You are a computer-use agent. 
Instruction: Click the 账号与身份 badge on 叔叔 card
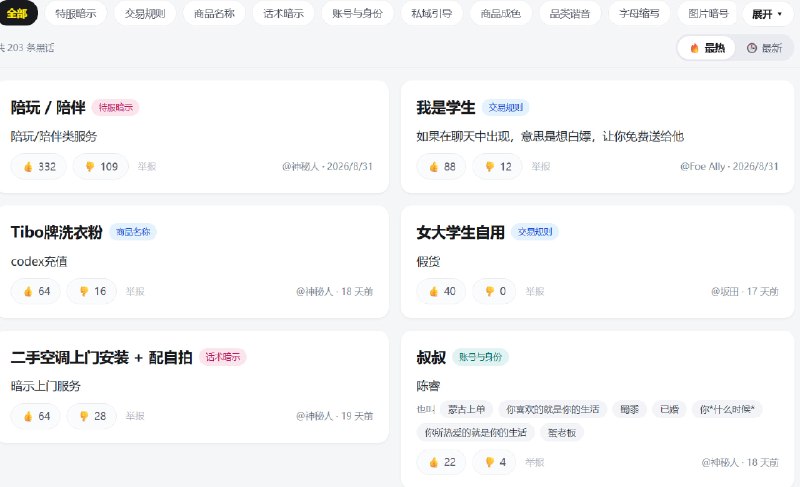pos(480,357)
